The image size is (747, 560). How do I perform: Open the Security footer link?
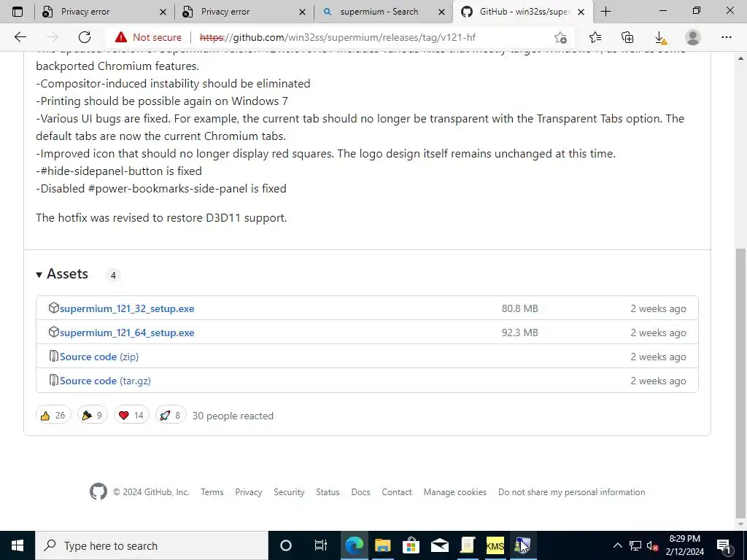click(289, 492)
